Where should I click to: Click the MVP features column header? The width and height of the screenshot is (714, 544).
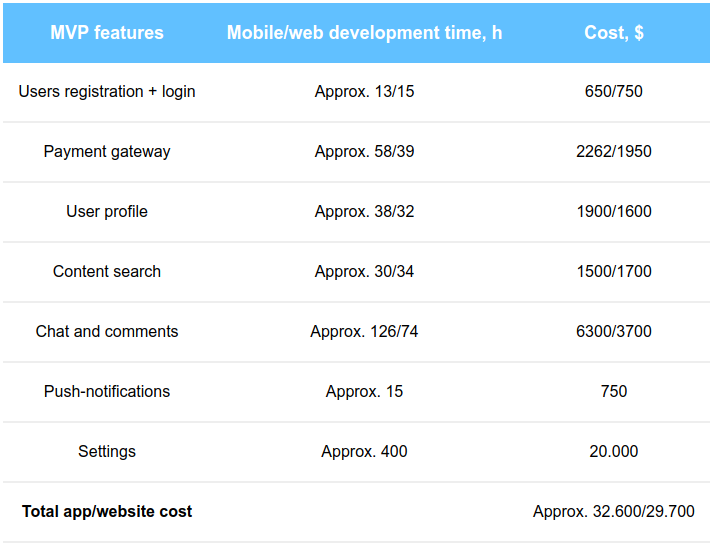pyautogui.click(x=107, y=33)
